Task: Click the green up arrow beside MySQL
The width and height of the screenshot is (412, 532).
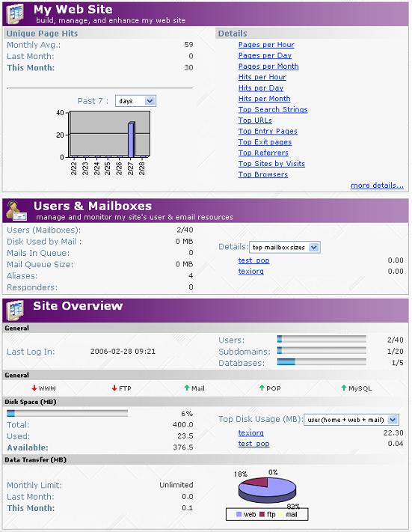Action: click(x=343, y=388)
